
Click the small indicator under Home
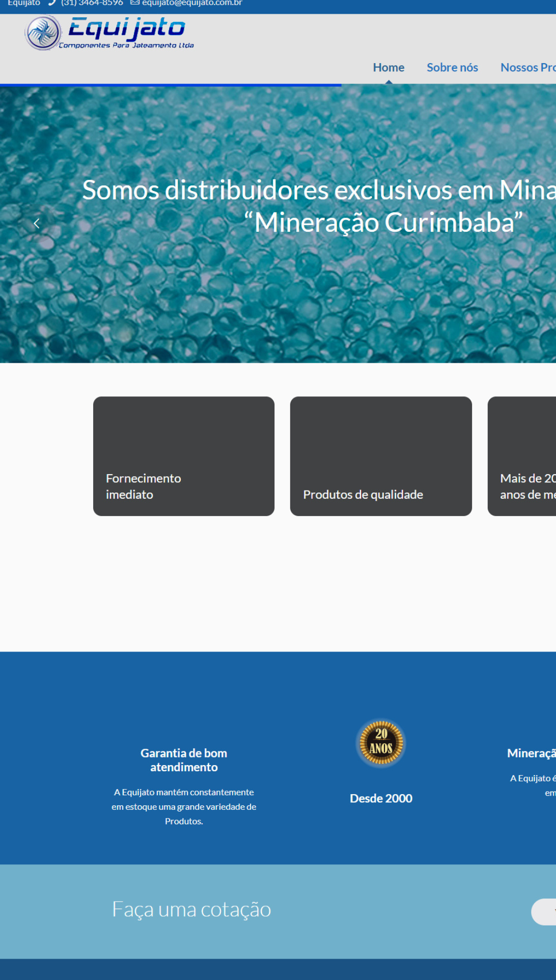click(x=388, y=81)
